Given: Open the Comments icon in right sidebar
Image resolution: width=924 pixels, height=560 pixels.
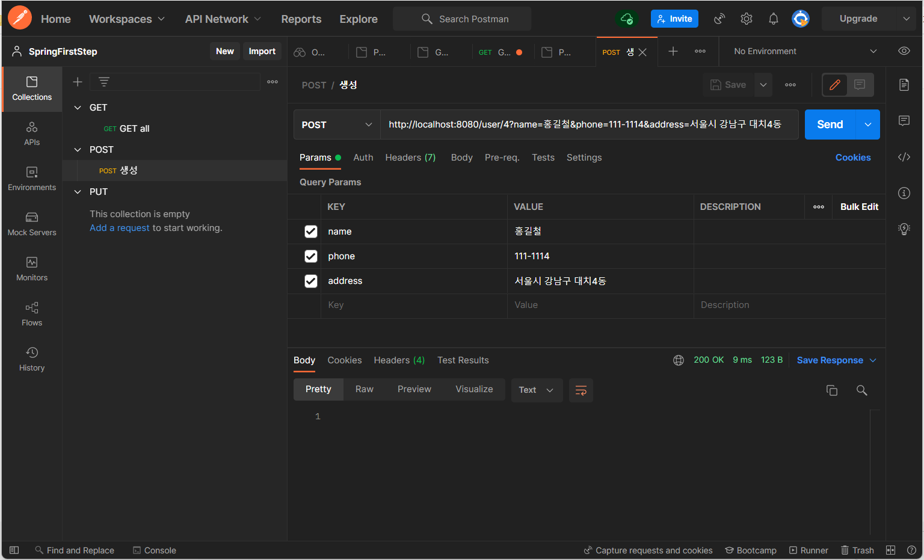Looking at the screenshot, I should pos(904,121).
